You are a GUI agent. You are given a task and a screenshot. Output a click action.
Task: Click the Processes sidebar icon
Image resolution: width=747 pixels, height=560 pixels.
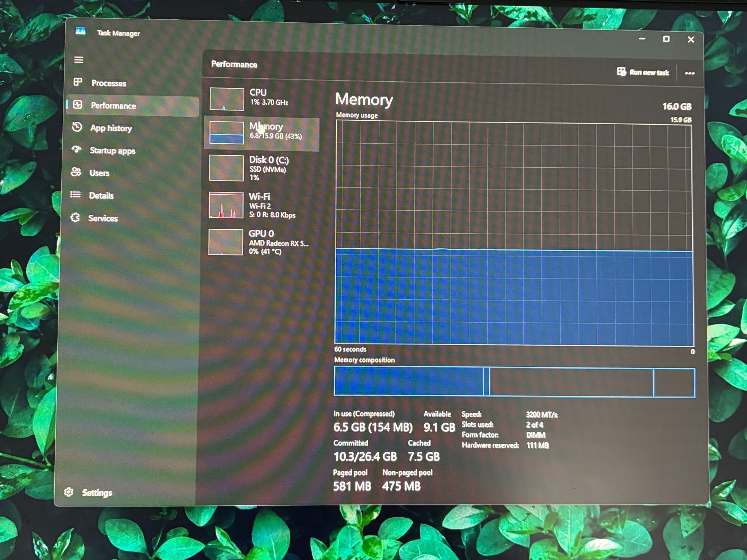[x=78, y=82]
